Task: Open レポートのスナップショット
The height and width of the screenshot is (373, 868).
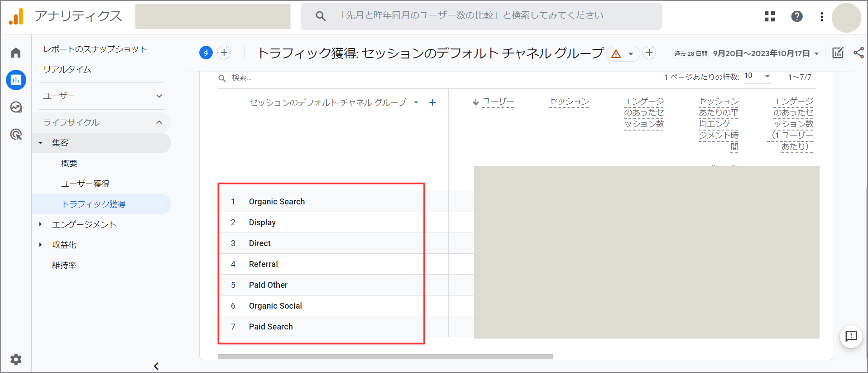Action: click(x=95, y=49)
